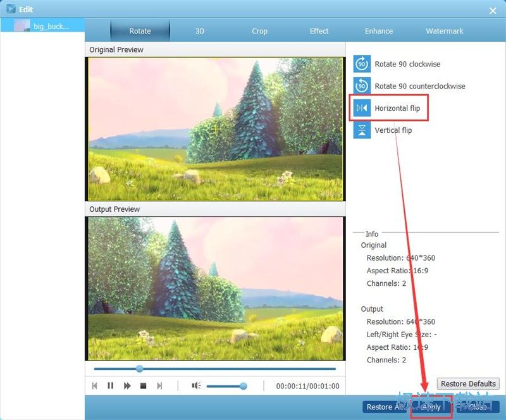Screen dimensions: 506x420
Task: Click the Edit window app icon
Action: tap(11, 9)
